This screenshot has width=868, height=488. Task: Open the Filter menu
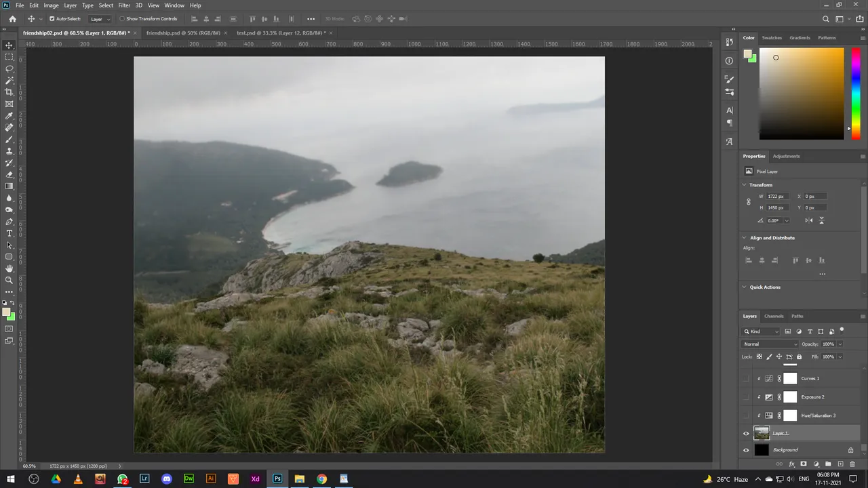coord(124,5)
